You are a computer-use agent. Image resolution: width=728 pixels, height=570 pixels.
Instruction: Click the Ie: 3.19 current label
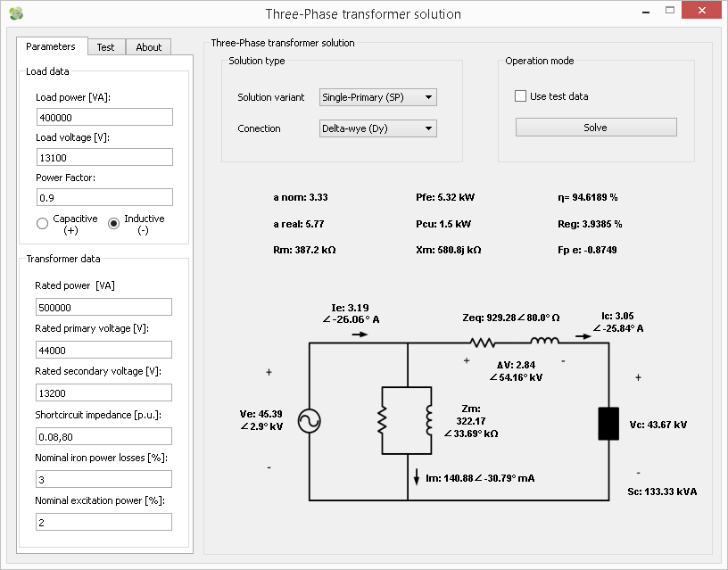pyautogui.click(x=351, y=313)
